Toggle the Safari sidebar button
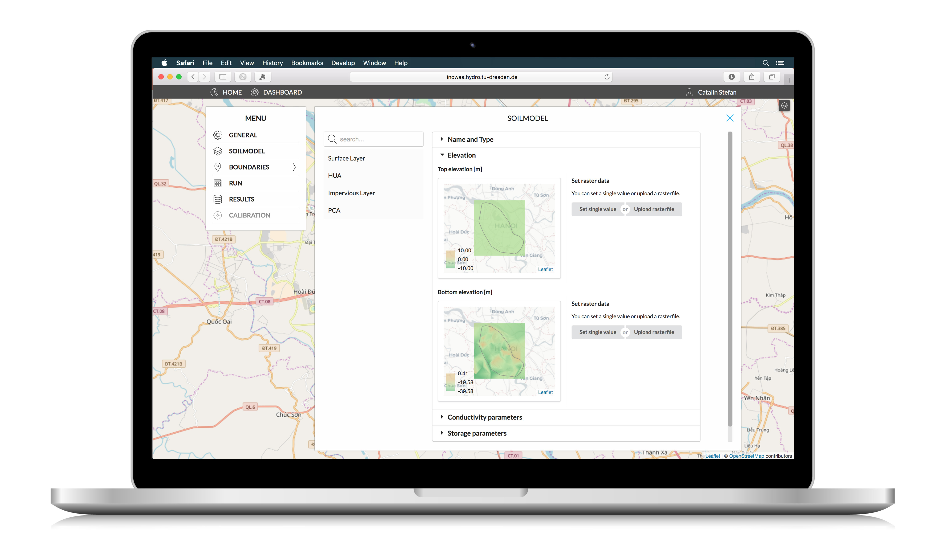The image size is (948, 560). [x=223, y=77]
